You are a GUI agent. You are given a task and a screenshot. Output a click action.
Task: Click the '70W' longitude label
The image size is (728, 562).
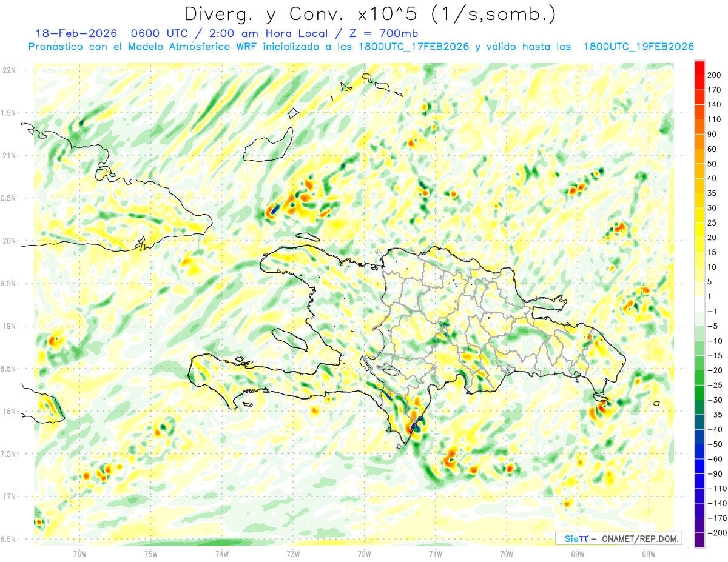click(507, 554)
